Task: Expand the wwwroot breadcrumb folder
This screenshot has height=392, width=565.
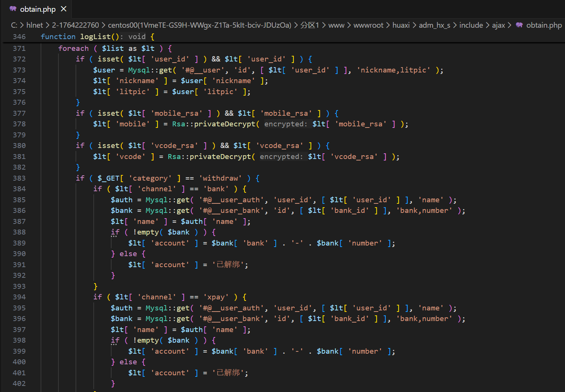Action: tap(368, 25)
